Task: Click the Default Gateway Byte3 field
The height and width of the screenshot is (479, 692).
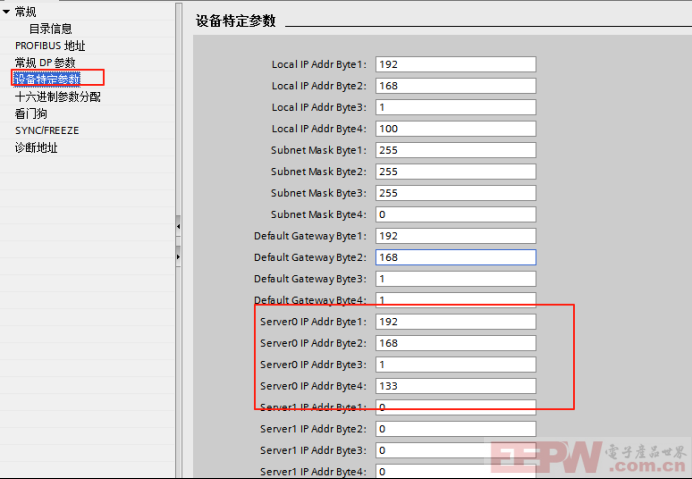Action: (x=456, y=279)
